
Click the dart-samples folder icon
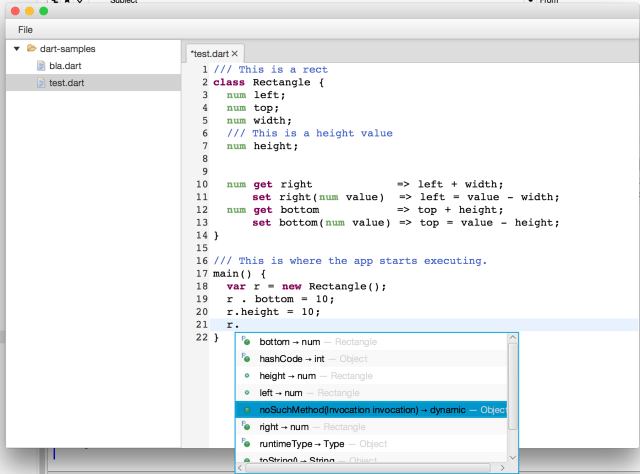click(x=32, y=49)
